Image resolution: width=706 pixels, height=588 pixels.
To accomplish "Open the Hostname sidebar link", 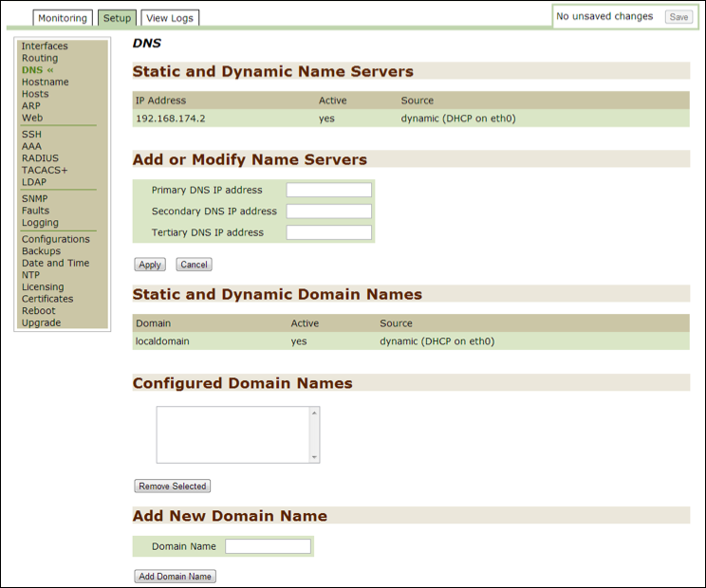I will 45,83.
